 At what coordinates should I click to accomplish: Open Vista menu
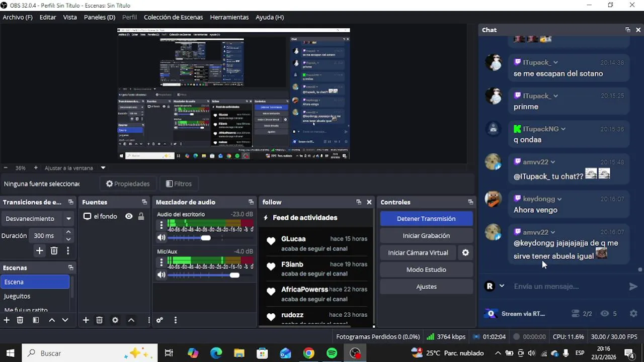70,17
